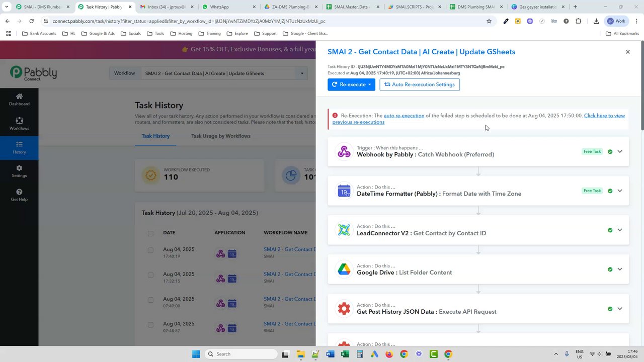Open File Explorer from the taskbar
644x362 pixels.
[x=300, y=354]
